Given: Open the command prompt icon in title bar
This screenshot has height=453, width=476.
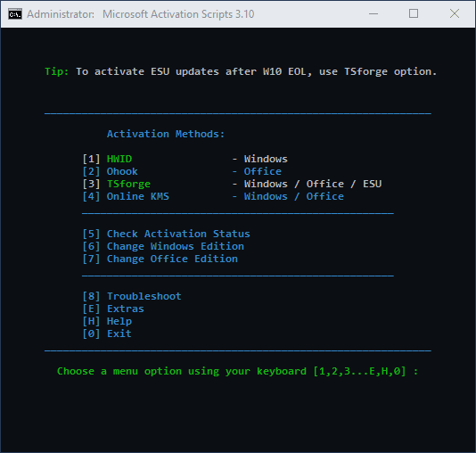Looking at the screenshot, I should point(15,14).
